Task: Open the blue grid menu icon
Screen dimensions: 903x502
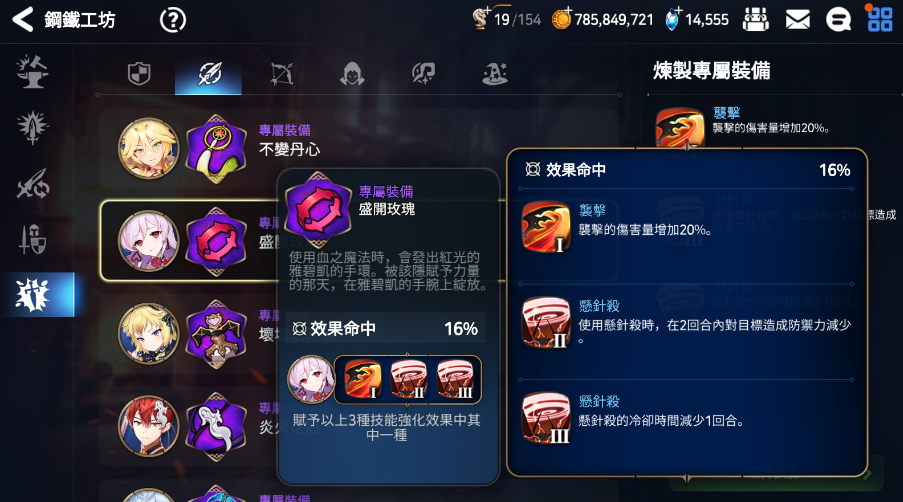Action: point(879,18)
